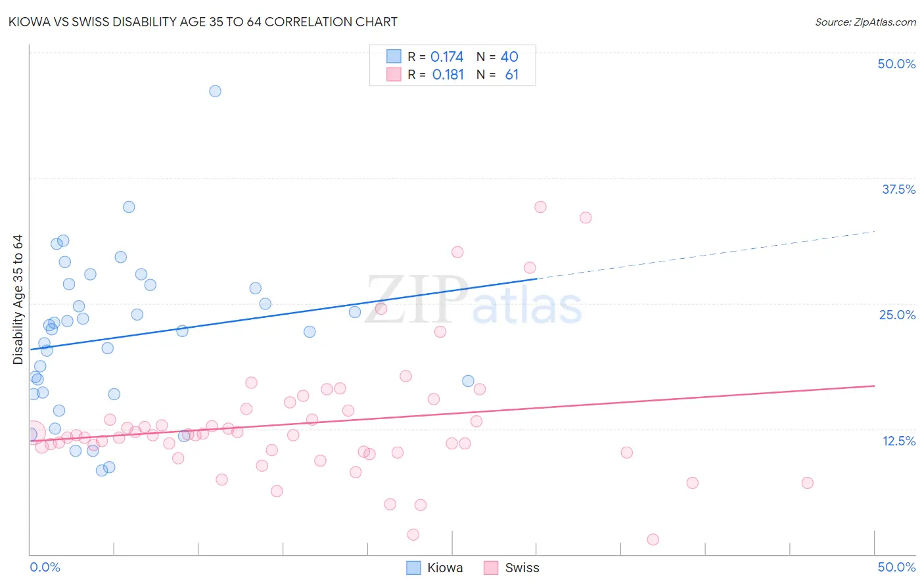Image resolution: width=924 pixels, height=586 pixels.
Task: Click the Kiowa legend color swatch at bottom
Action: pyautogui.click(x=413, y=568)
